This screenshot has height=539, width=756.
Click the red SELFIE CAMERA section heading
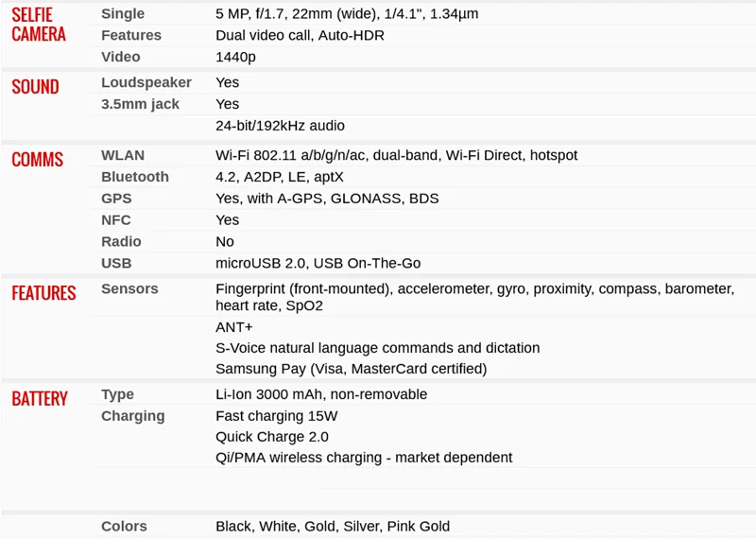click(x=39, y=25)
